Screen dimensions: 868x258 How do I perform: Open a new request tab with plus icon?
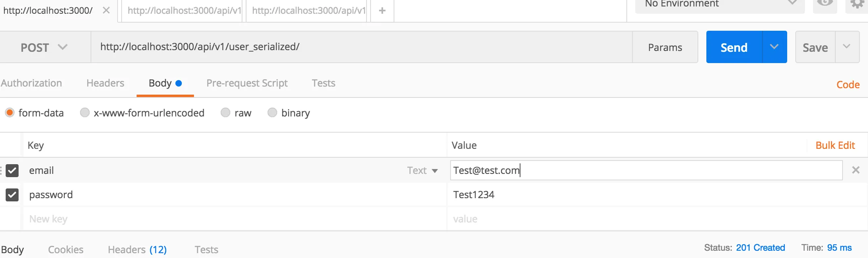(382, 11)
